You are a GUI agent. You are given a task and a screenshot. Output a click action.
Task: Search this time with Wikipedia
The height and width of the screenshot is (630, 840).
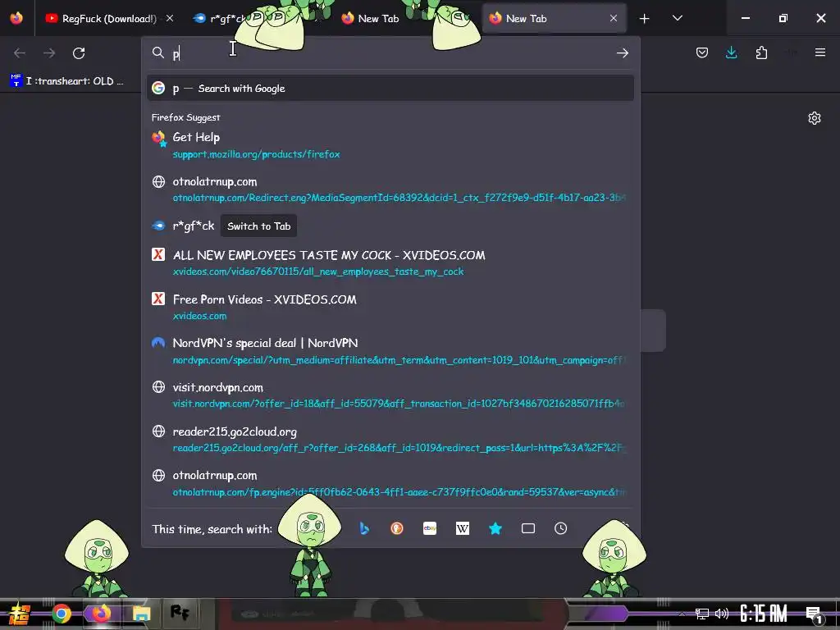click(x=463, y=528)
